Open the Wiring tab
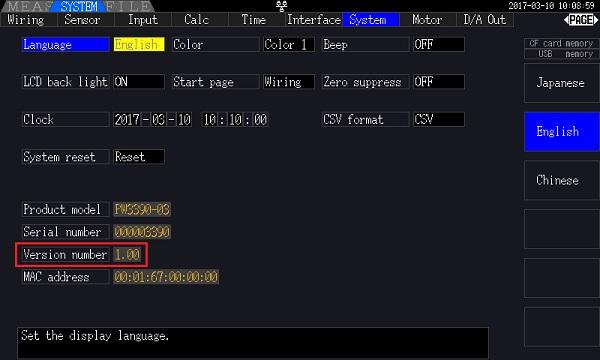Screen dimensions: 600x360 click(x=26, y=20)
